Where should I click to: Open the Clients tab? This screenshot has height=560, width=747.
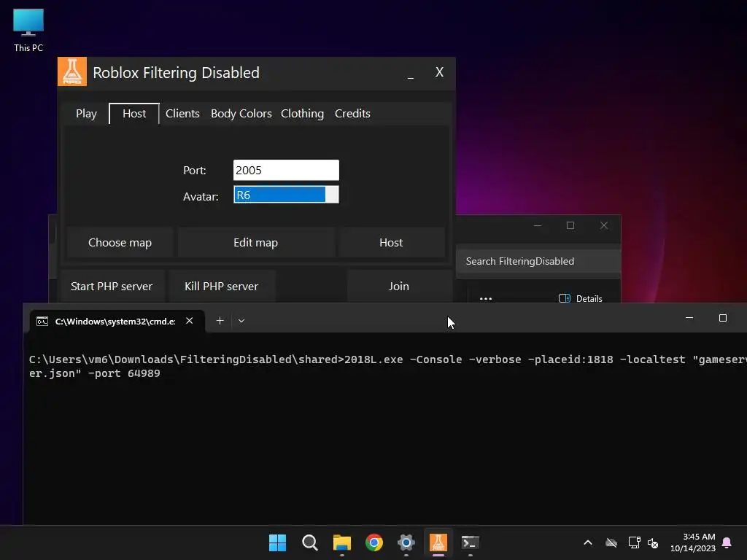click(x=182, y=113)
